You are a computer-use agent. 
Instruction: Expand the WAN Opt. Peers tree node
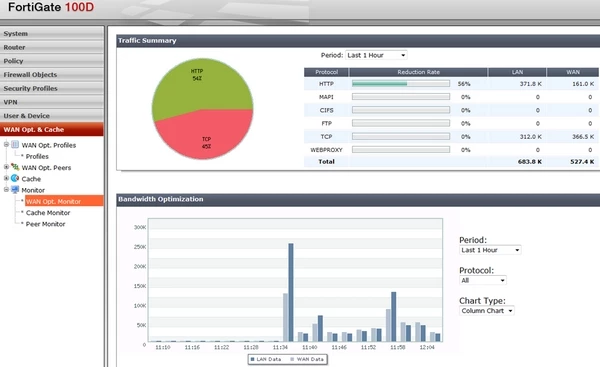click(6, 167)
